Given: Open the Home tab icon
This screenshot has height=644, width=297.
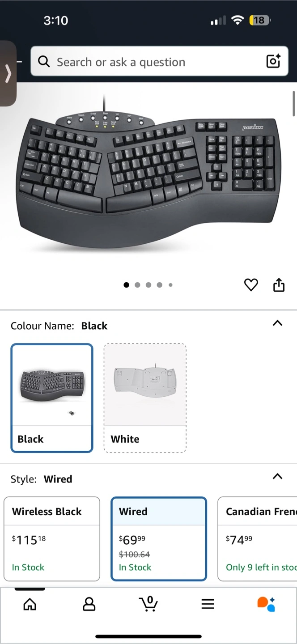Looking at the screenshot, I should (x=30, y=604).
